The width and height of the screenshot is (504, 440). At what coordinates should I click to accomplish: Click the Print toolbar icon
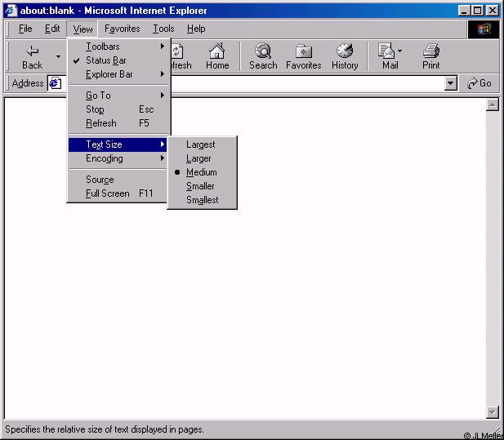pyautogui.click(x=431, y=51)
